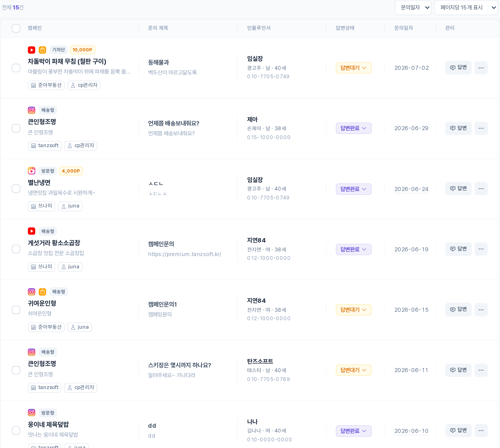Open the more options menu for 2026-06-11 inquiry
This screenshot has height=448, width=500.
pyautogui.click(x=481, y=370)
